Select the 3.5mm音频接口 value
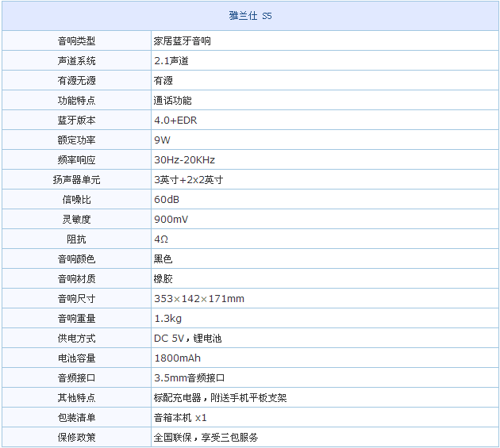Screen dimensions: 500x448 [190, 378]
